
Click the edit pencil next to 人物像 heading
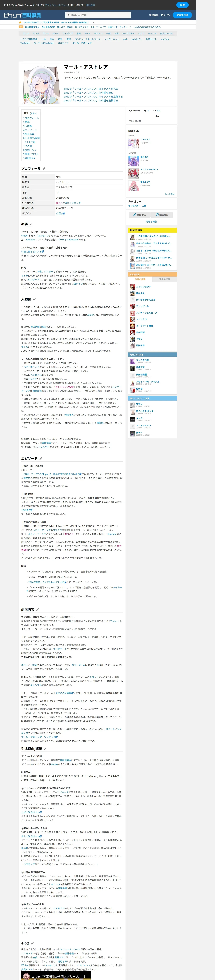(x=34, y=299)
